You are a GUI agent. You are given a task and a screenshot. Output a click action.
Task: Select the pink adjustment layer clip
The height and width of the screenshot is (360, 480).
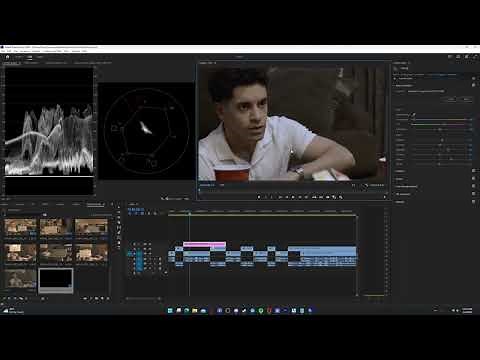[x=204, y=244]
